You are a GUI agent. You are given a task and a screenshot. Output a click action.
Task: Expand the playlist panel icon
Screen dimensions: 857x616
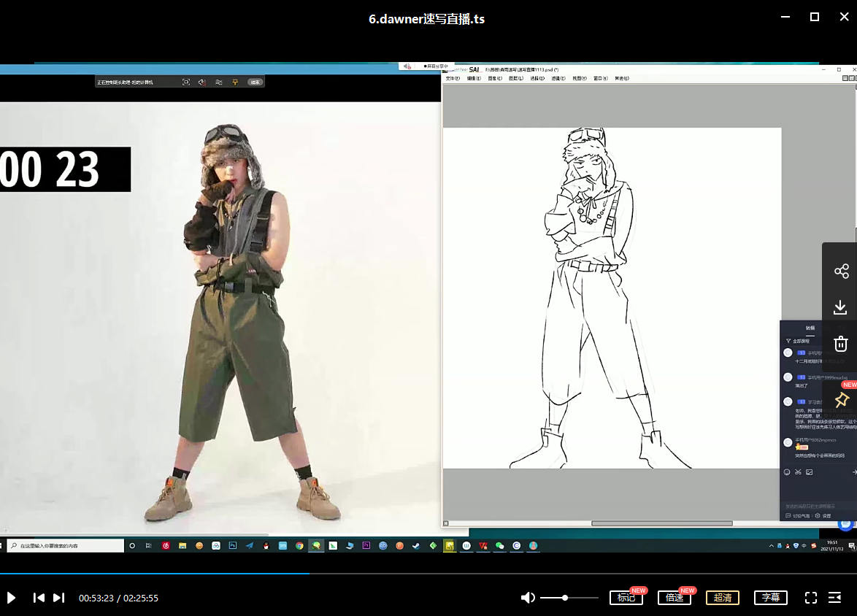(x=834, y=598)
